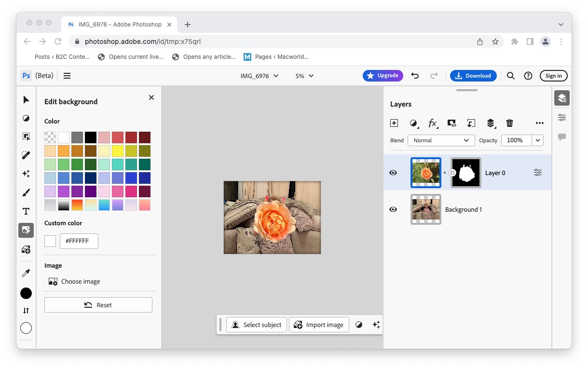Select the Spot Healing Brush tool
This screenshot has width=588, height=369.
tap(26, 155)
